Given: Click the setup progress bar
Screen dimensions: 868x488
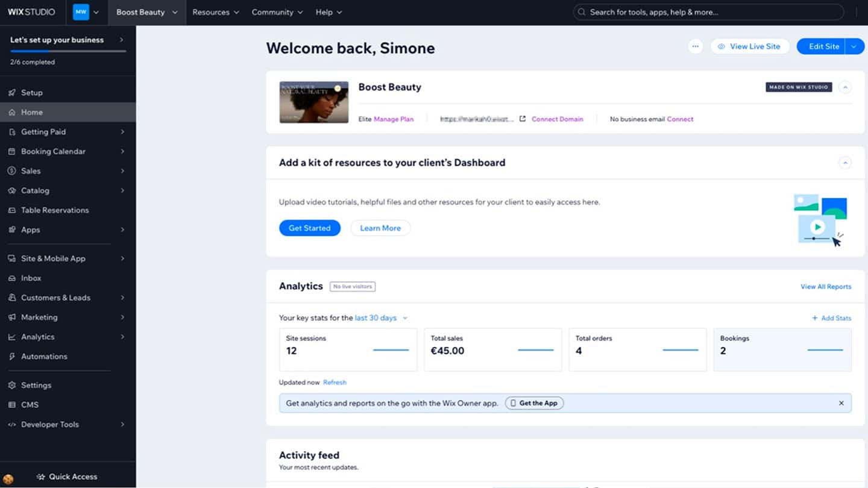Looking at the screenshot, I should click(x=68, y=51).
